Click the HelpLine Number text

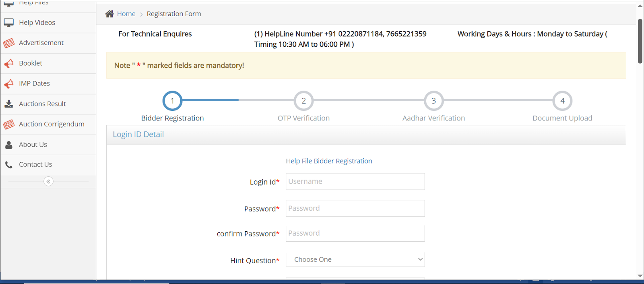tap(340, 39)
